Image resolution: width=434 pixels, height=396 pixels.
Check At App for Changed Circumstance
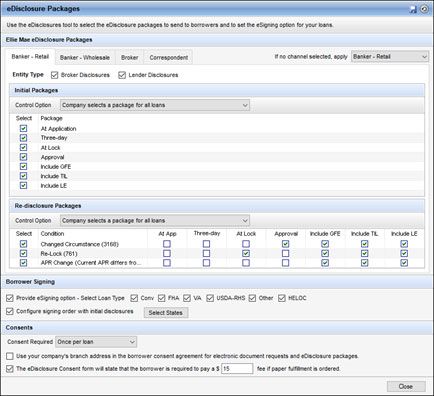tap(167, 244)
